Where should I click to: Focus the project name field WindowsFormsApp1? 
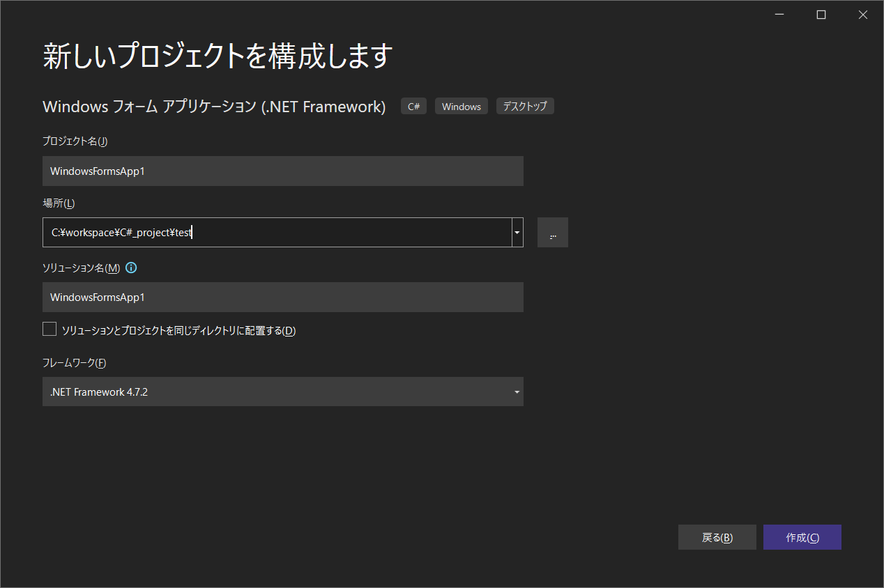click(283, 171)
